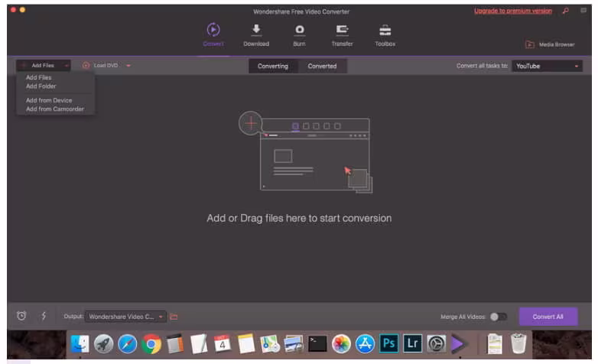Click the Media Browser label
Viewport: 598px width, 364px height.
pos(557,44)
